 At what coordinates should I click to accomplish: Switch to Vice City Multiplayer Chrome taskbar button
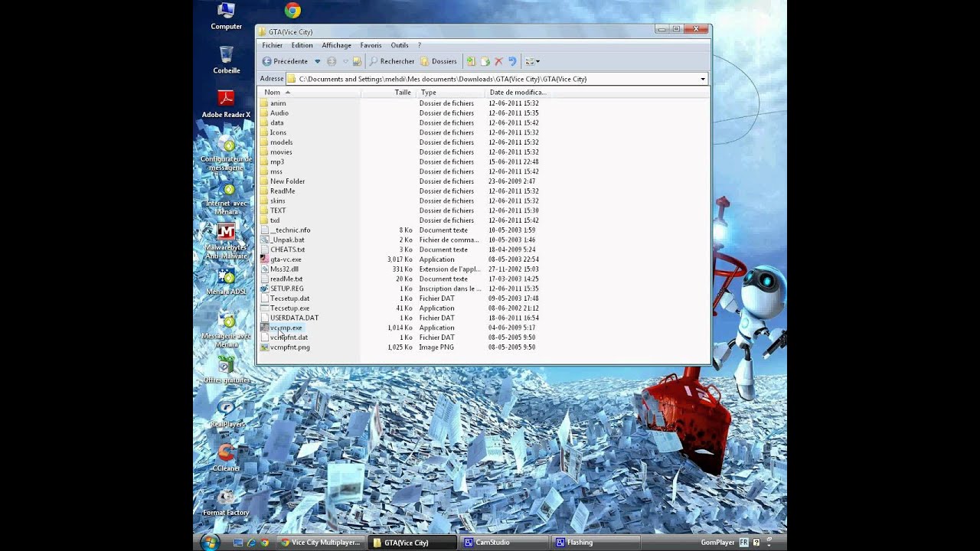[321, 543]
